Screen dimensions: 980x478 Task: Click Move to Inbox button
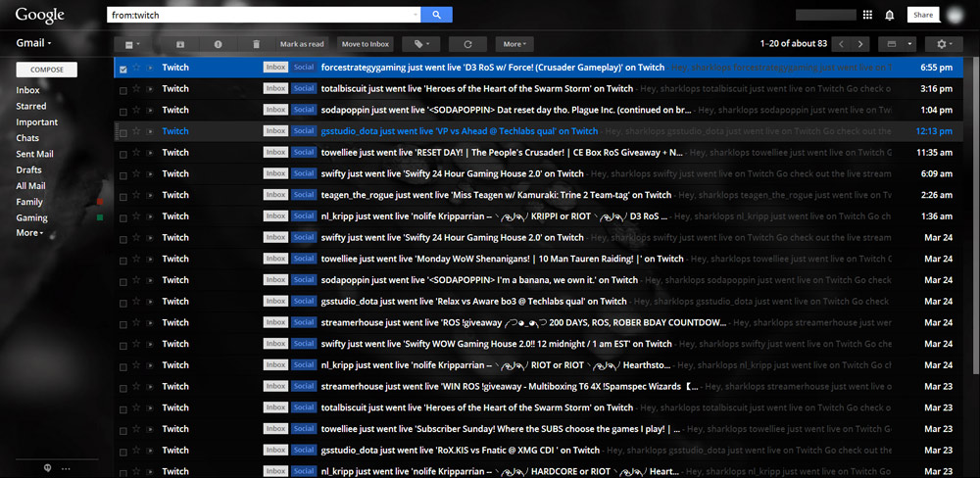pyautogui.click(x=365, y=44)
